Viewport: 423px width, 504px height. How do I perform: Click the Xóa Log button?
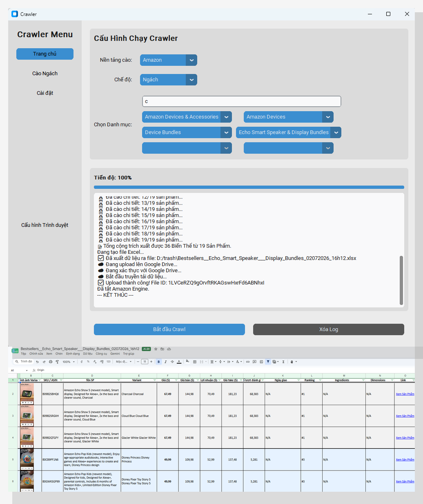(x=329, y=329)
